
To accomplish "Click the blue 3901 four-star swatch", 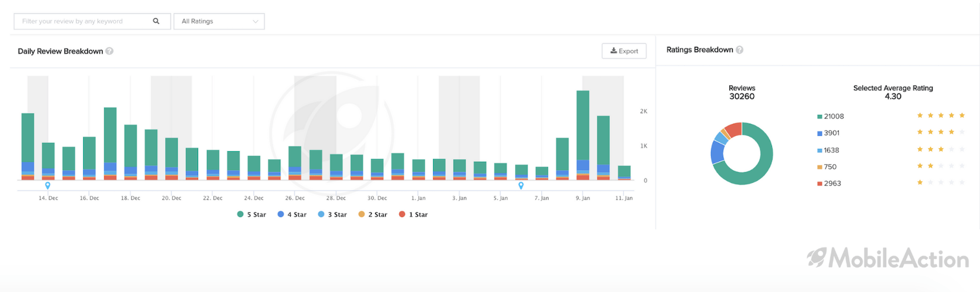I will coord(819,134).
